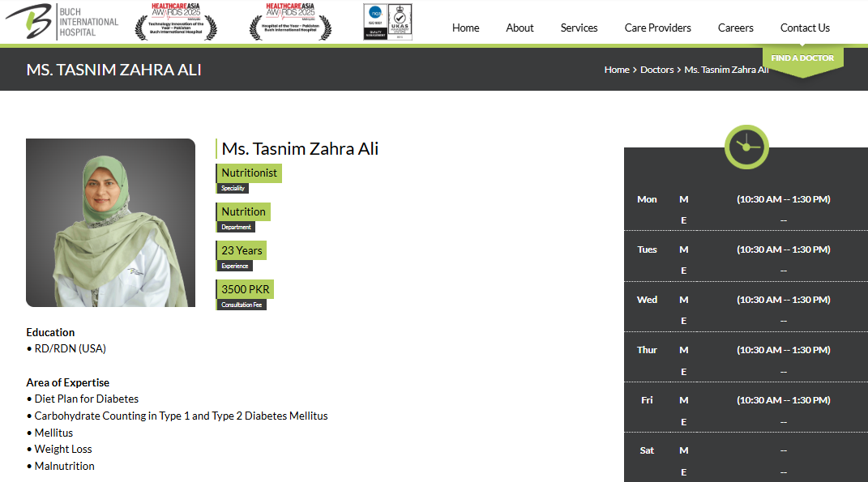
Task: Click the Home breadcrumb link
Action: [616, 70]
